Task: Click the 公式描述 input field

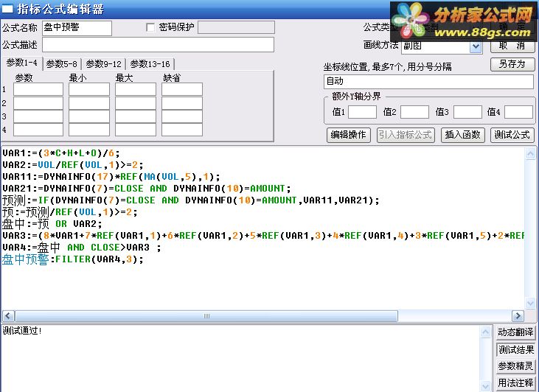Action: [158, 45]
